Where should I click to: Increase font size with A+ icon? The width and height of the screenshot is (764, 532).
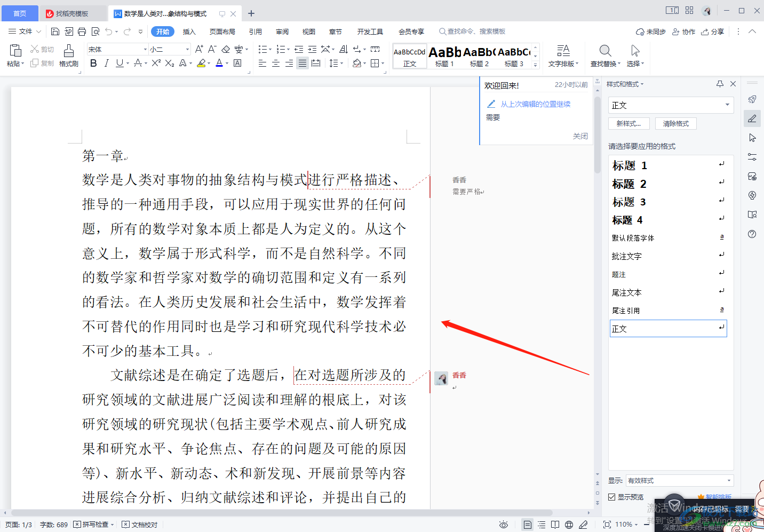[199, 49]
